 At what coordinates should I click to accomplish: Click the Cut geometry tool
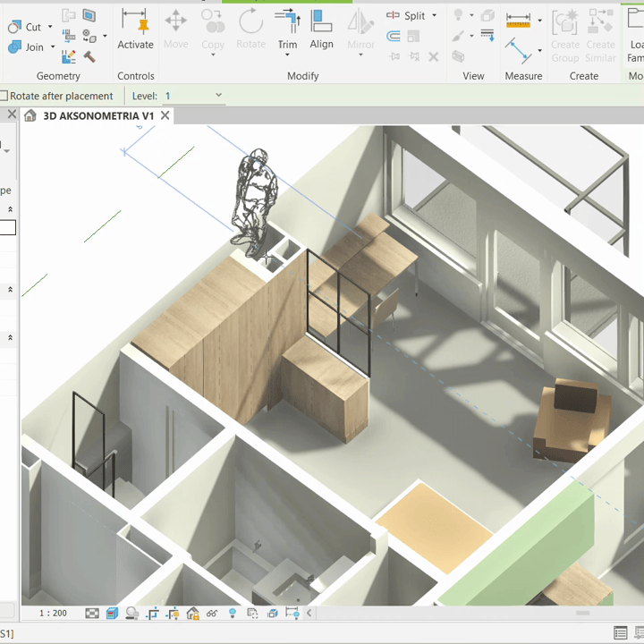[25, 27]
